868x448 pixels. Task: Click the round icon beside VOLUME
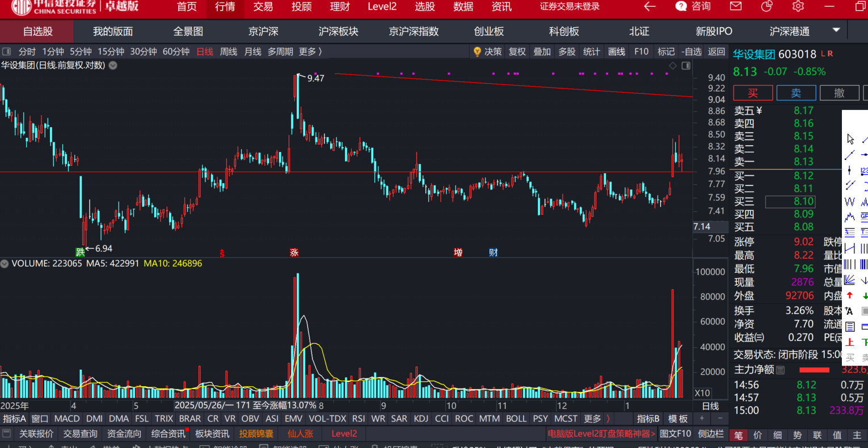(5, 264)
